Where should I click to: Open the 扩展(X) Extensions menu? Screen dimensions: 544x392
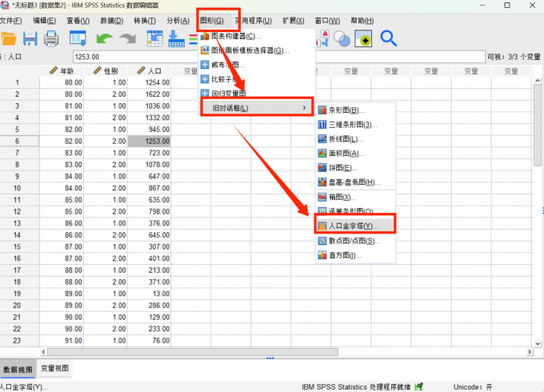click(293, 21)
